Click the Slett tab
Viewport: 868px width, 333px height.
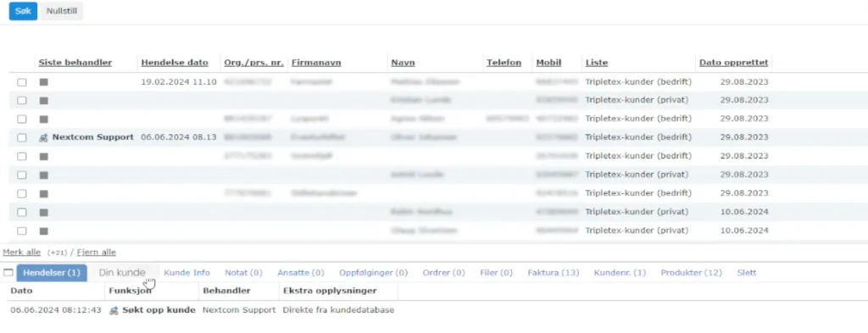pos(747,273)
